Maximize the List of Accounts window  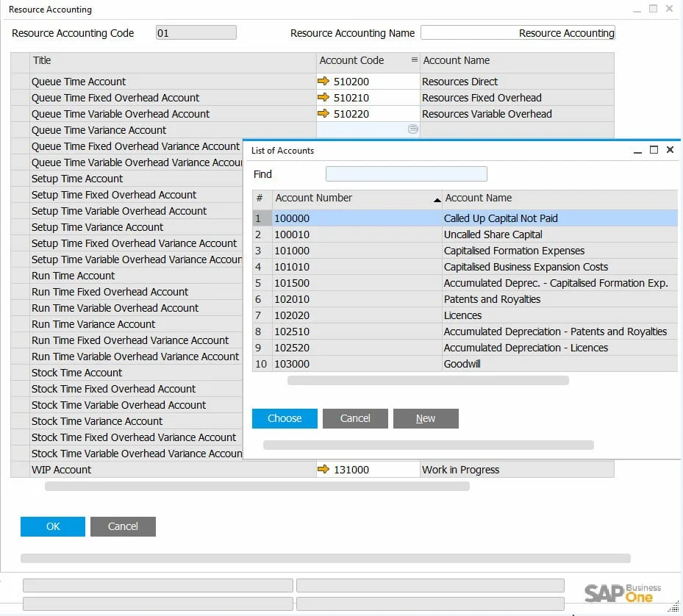(x=654, y=150)
